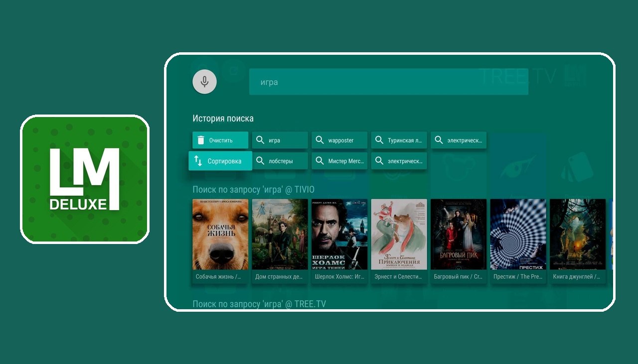
Task: Click the 'Книга джунглей /...' title caption
Action: point(578,277)
